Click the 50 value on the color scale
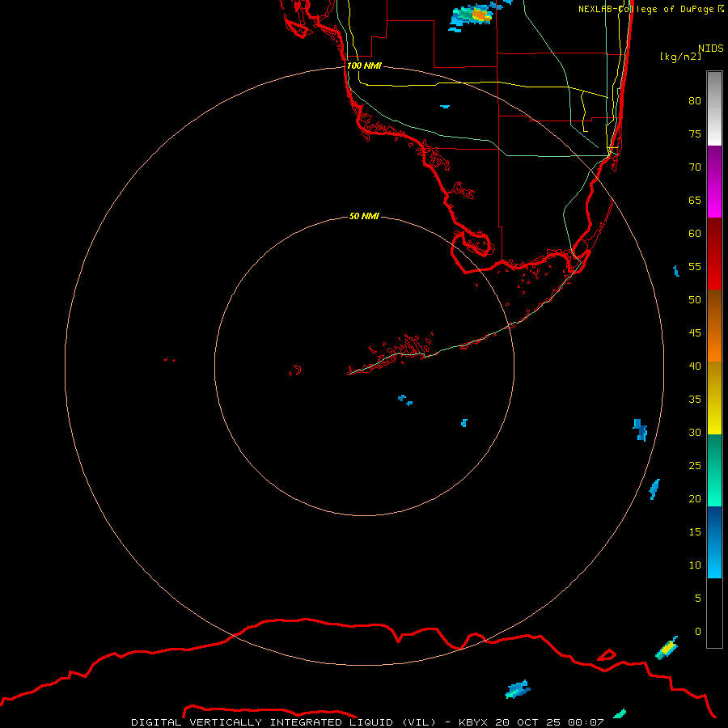This screenshot has height=728, width=728. click(x=695, y=300)
